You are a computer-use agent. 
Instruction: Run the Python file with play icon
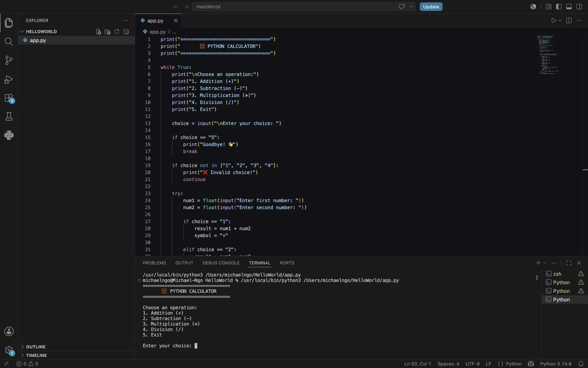coord(553,20)
